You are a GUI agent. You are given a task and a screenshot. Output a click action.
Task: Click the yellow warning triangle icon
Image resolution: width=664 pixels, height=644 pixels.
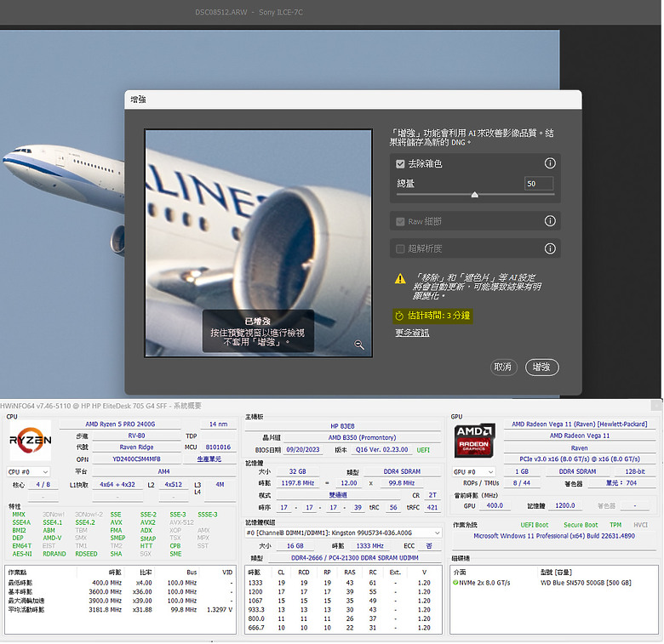click(399, 278)
